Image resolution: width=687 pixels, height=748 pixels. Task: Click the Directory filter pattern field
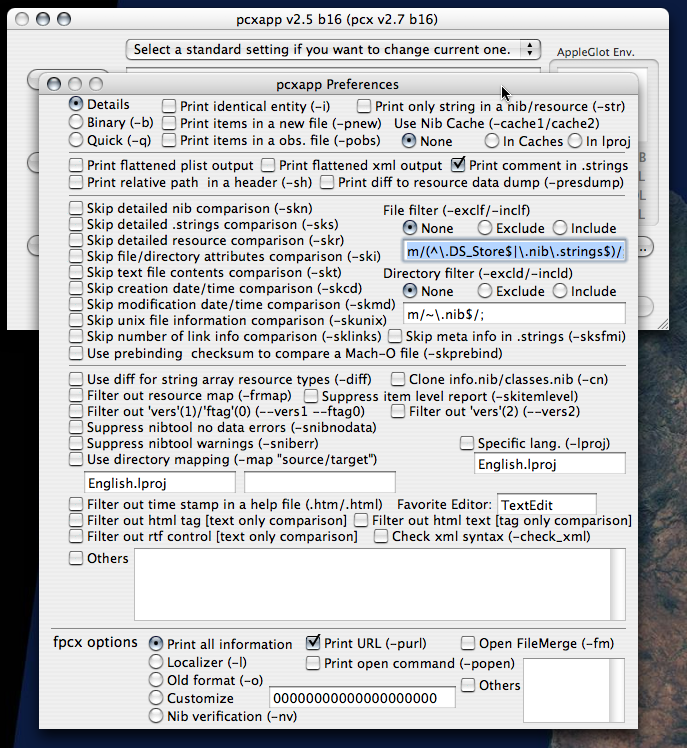pyautogui.click(x=514, y=314)
